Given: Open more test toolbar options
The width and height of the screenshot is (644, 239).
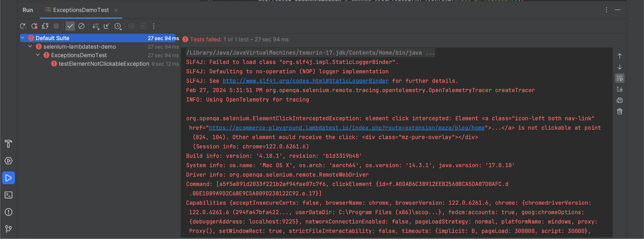Looking at the screenshot, I should [154, 26].
